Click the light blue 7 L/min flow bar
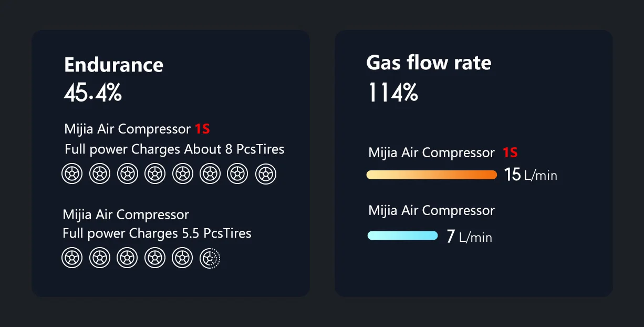 pos(402,236)
